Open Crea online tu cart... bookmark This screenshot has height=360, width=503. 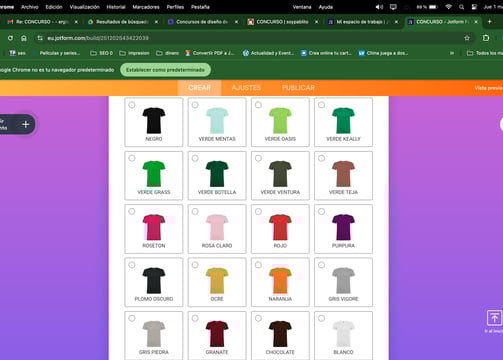point(326,53)
